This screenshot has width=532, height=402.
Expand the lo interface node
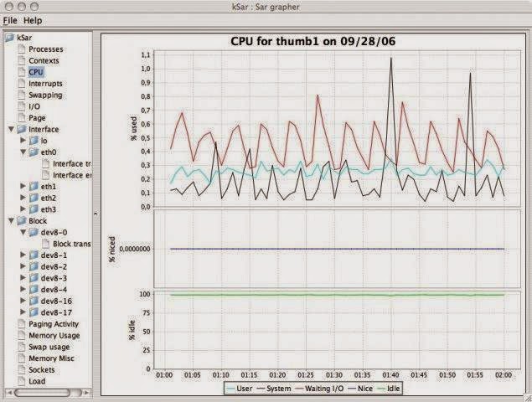click(23, 140)
